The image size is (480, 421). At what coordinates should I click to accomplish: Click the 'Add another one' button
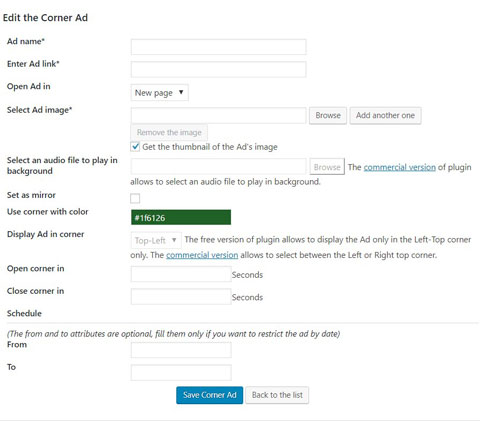click(385, 115)
